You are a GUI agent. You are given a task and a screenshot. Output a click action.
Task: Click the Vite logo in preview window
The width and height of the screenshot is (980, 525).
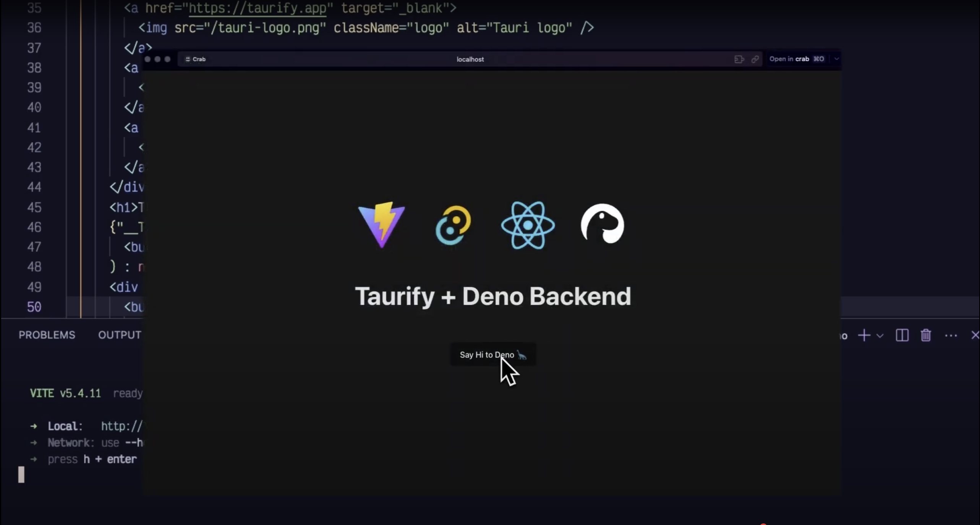click(381, 225)
